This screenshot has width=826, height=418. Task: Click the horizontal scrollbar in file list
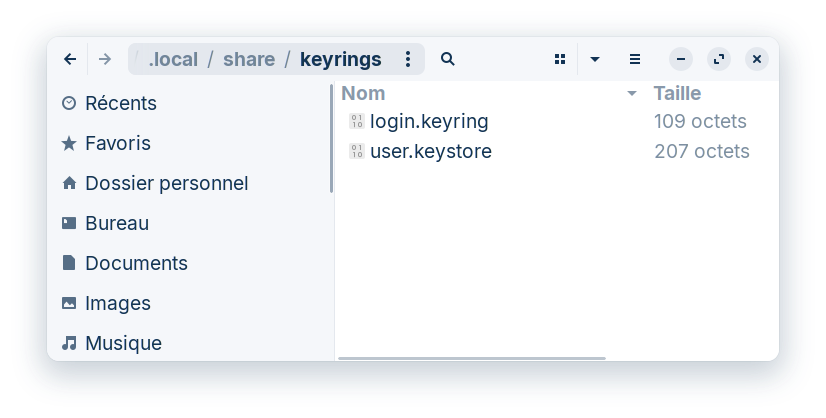tap(472, 358)
